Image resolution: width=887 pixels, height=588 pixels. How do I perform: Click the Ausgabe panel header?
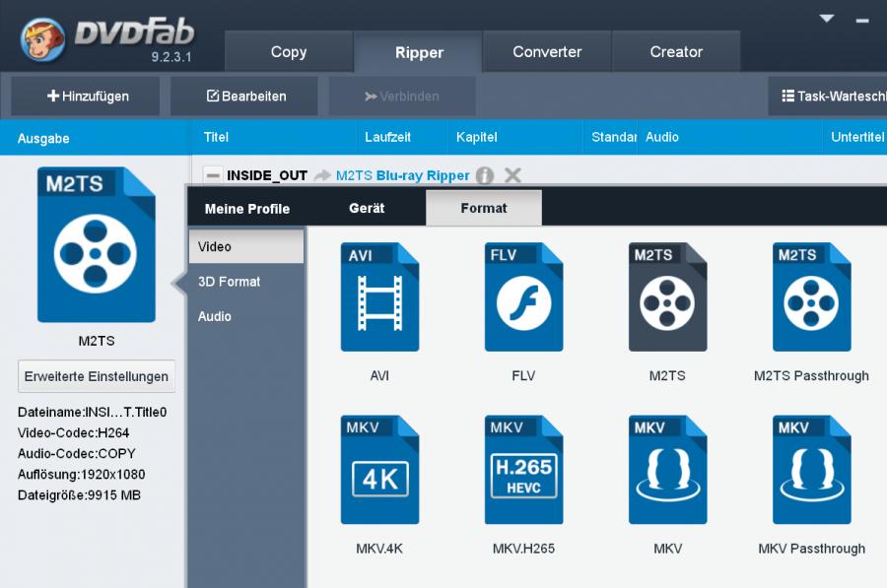coord(95,138)
